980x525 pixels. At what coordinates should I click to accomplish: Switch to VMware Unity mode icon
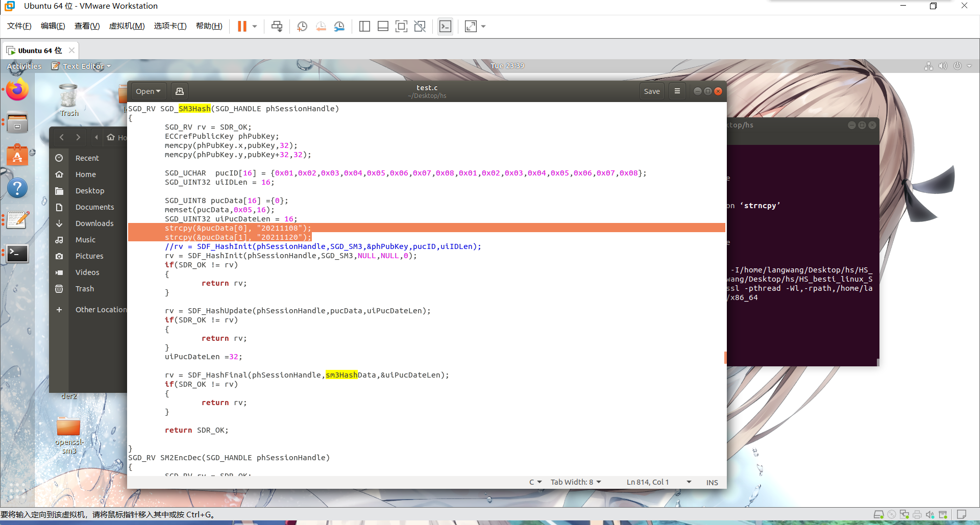pos(420,26)
